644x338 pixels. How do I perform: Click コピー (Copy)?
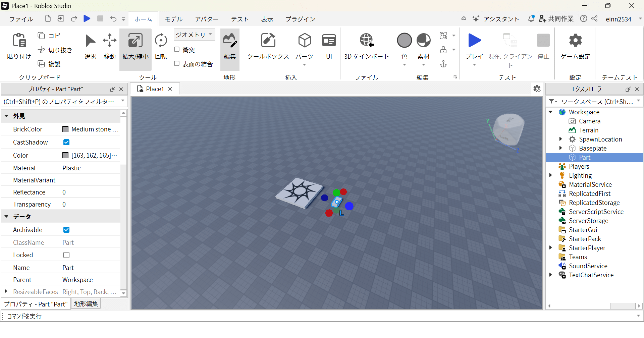(x=52, y=36)
